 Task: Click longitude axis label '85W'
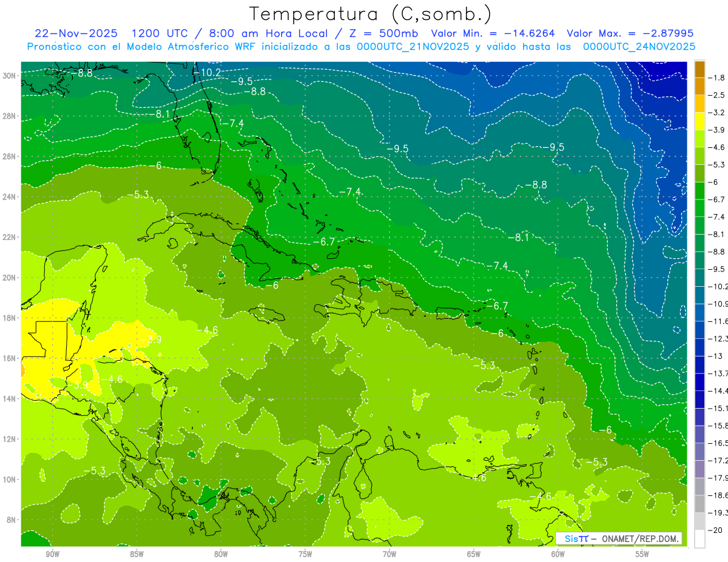click(136, 554)
